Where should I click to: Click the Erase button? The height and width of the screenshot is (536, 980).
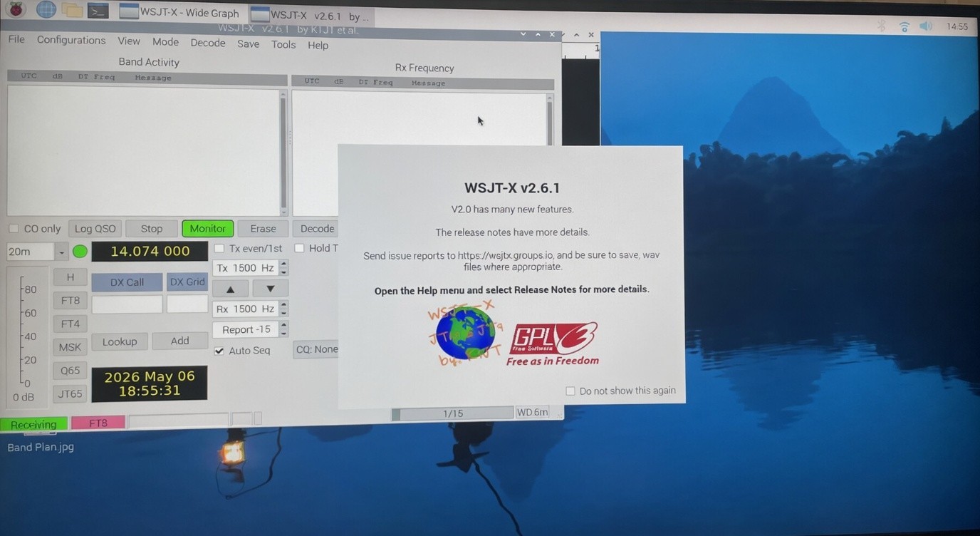(x=263, y=228)
